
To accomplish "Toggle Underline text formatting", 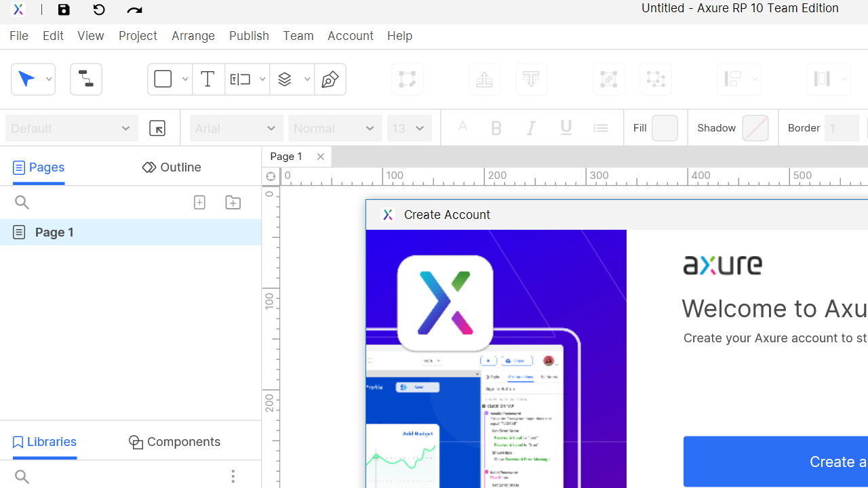I will coord(566,128).
